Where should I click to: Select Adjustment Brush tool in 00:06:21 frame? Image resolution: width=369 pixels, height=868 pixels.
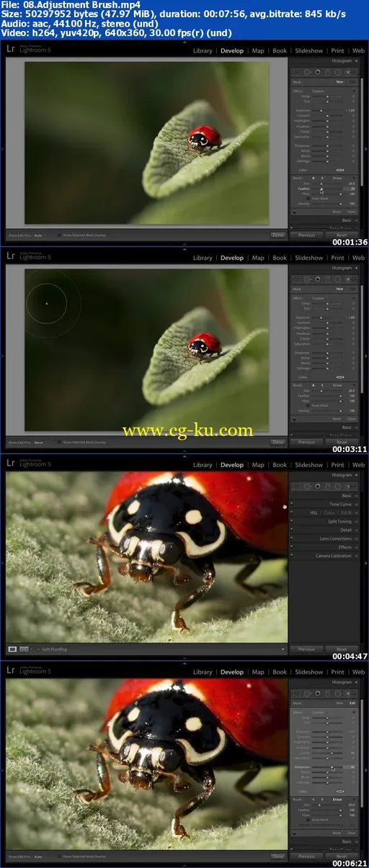pos(350,693)
